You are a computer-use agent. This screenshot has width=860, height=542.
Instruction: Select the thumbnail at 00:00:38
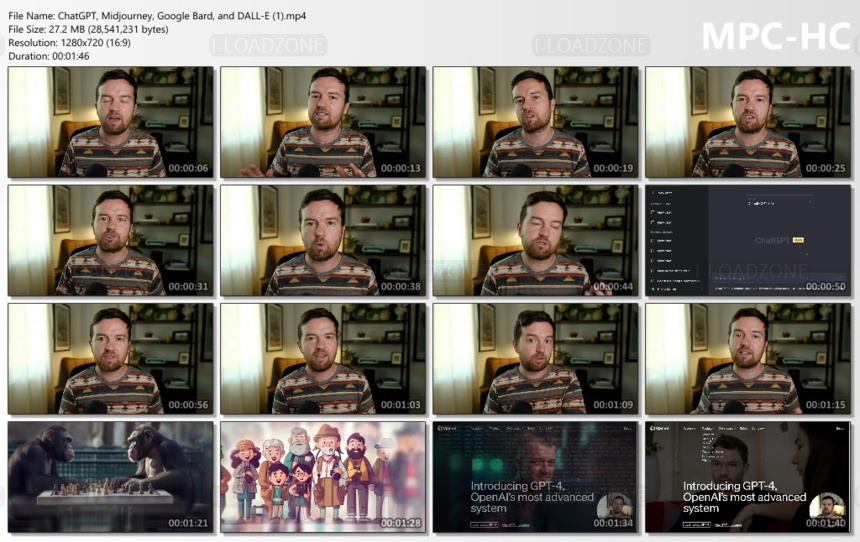point(323,240)
